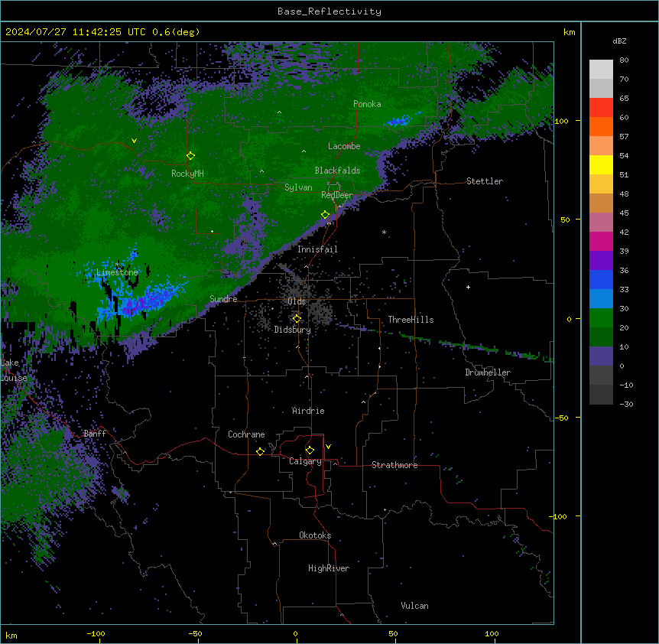Select the purple 36-39 dBZ legend swatch
Viewport: 659px width, 644px height.
coord(601,261)
